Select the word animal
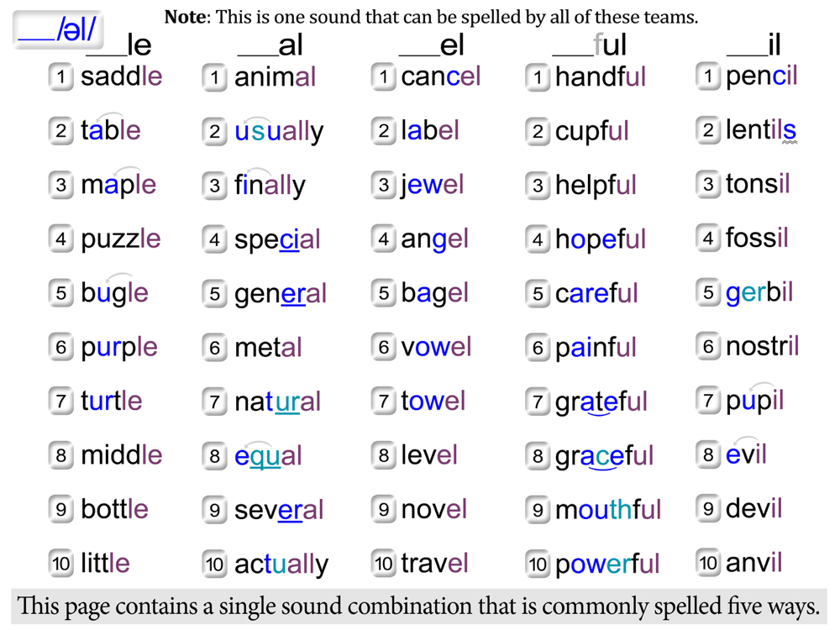This screenshot has width=840, height=630. coord(275,76)
